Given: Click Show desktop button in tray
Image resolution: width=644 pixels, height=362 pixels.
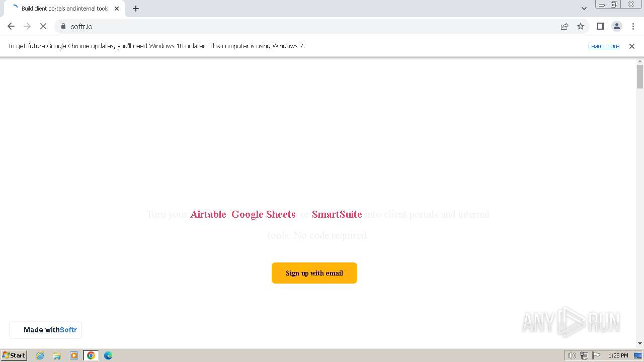Looking at the screenshot, I should point(638,355).
